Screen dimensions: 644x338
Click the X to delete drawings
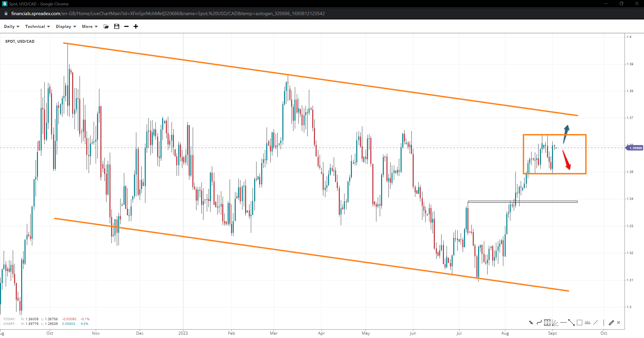pyautogui.click(x=618, y=323)
